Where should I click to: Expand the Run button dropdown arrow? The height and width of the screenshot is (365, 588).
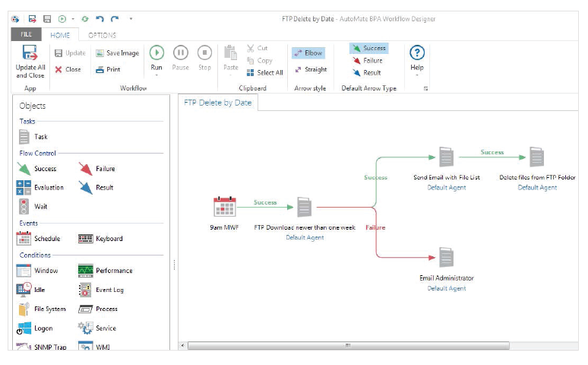[x=156, y=75]
